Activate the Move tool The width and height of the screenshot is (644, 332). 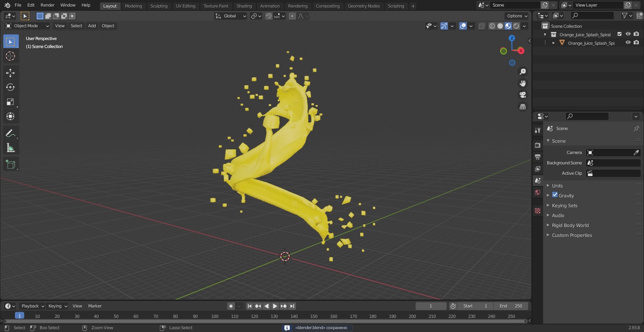click(10, 73)
